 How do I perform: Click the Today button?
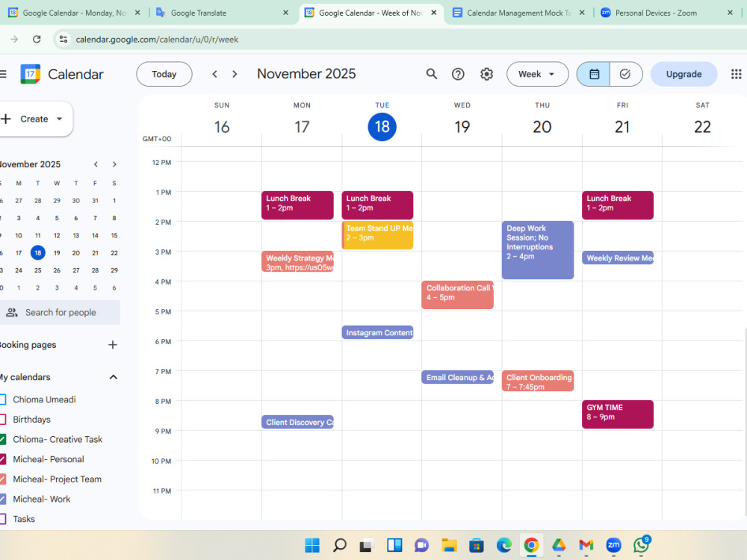point(164,74)
